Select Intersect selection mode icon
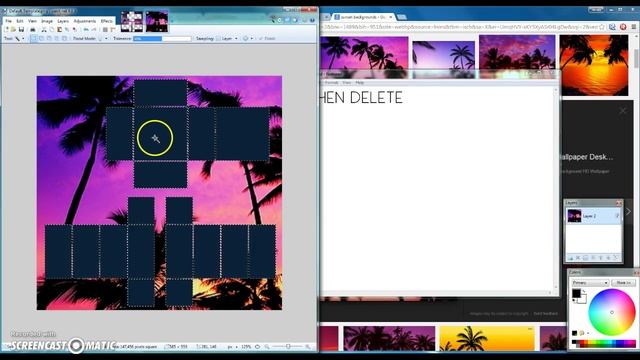Screen dimensions: 640x360 click(57, 38)
